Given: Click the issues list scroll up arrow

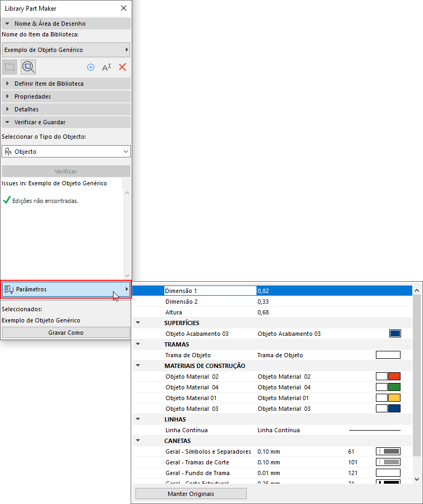Looking at the screenshot, I should pyautogui.click(x=127, y=193).
